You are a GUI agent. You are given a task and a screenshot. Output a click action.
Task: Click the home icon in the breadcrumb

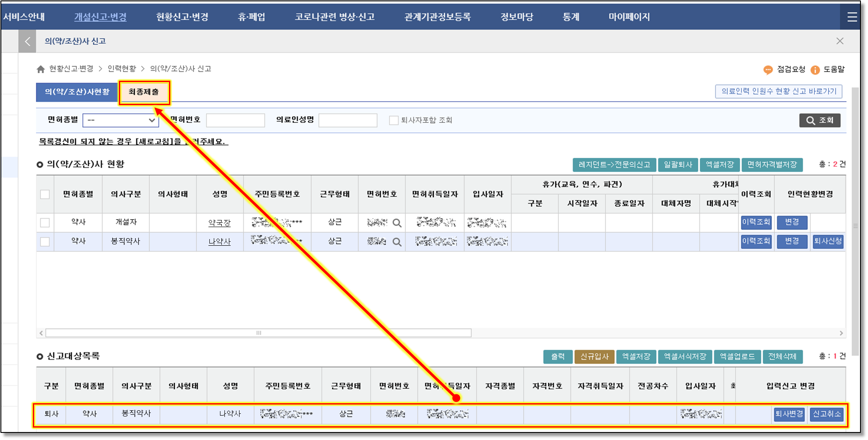click(x=41, y=69)
